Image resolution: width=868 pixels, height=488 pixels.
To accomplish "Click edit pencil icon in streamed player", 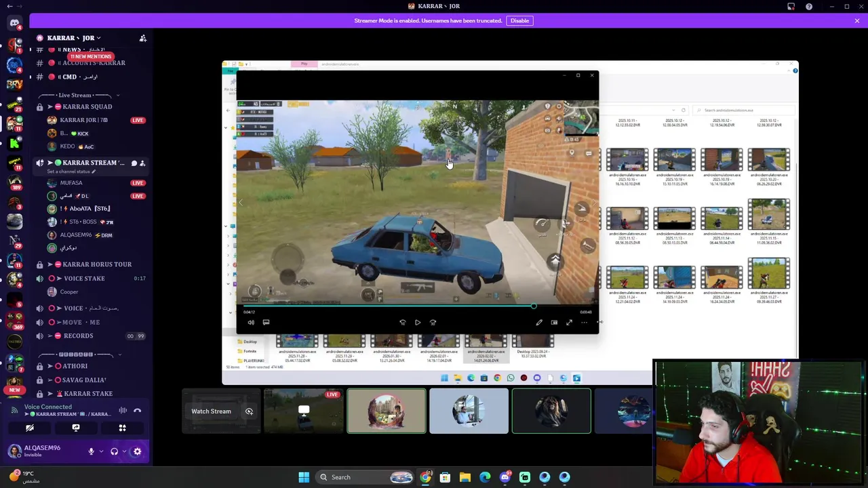I will [539, 323].
